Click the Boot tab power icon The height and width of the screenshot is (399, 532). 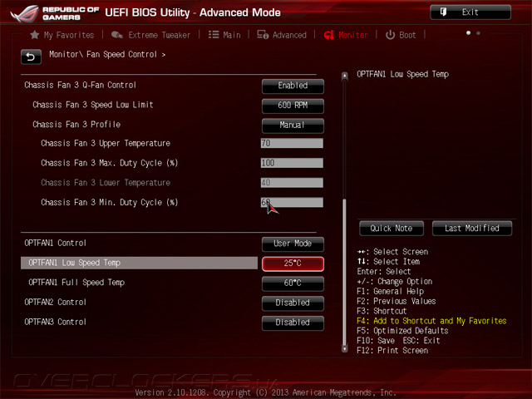point(390,35)
